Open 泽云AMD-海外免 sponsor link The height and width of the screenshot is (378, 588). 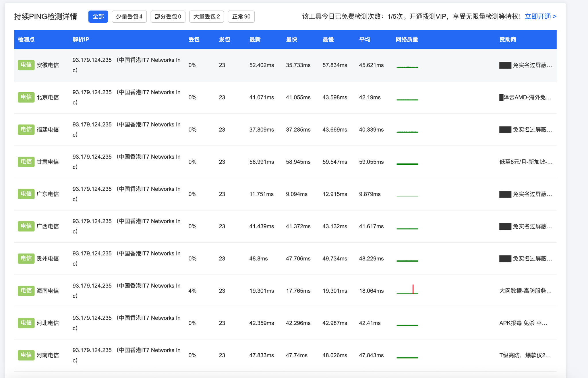click(525, 97)
